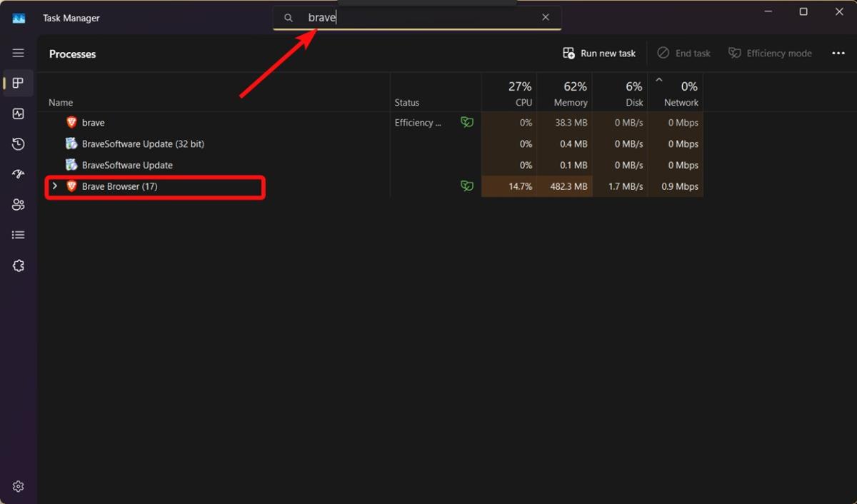Click the Run new task button

(598, 53)
